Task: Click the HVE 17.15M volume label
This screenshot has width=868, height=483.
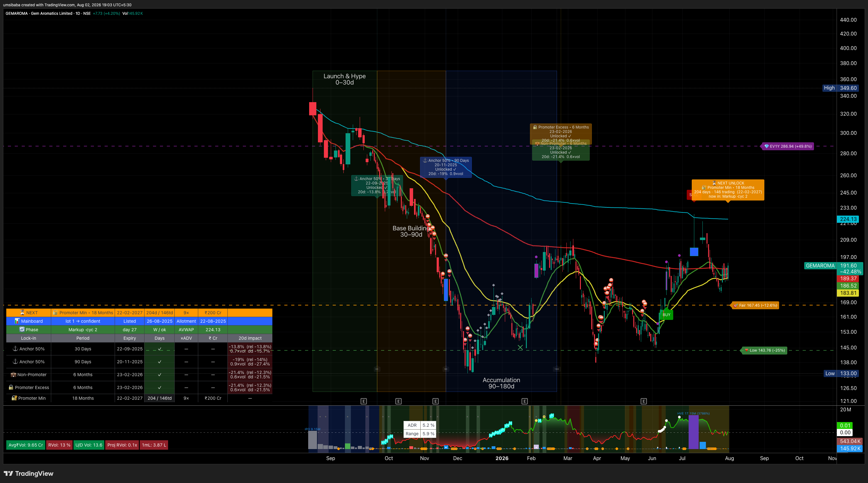Action: 693,413
